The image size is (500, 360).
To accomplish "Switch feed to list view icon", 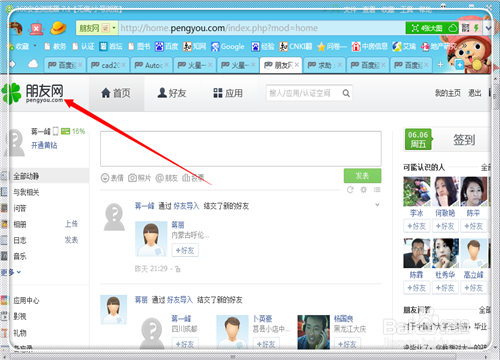I will 377,190.
